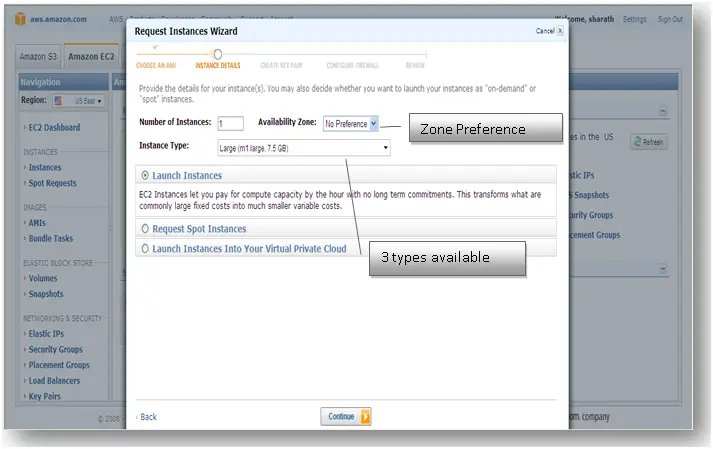Open Key Pairs in navigation
This screenshot has width=713, height=449.
tap(45, 396)
